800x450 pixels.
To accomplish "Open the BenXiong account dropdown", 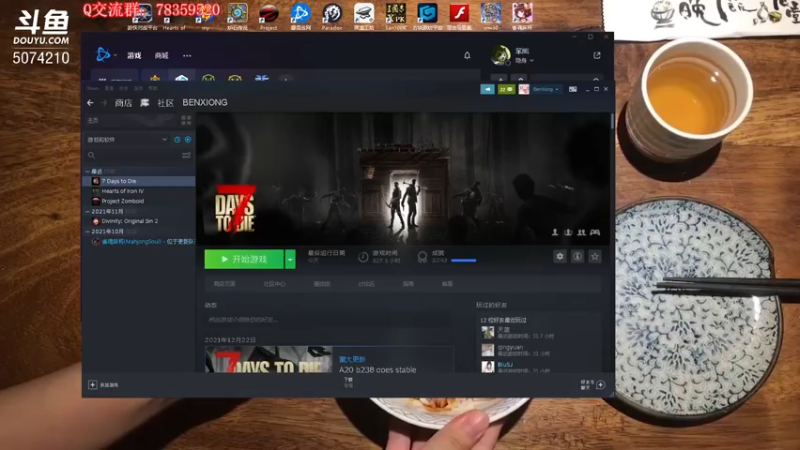I will (545, 89).
